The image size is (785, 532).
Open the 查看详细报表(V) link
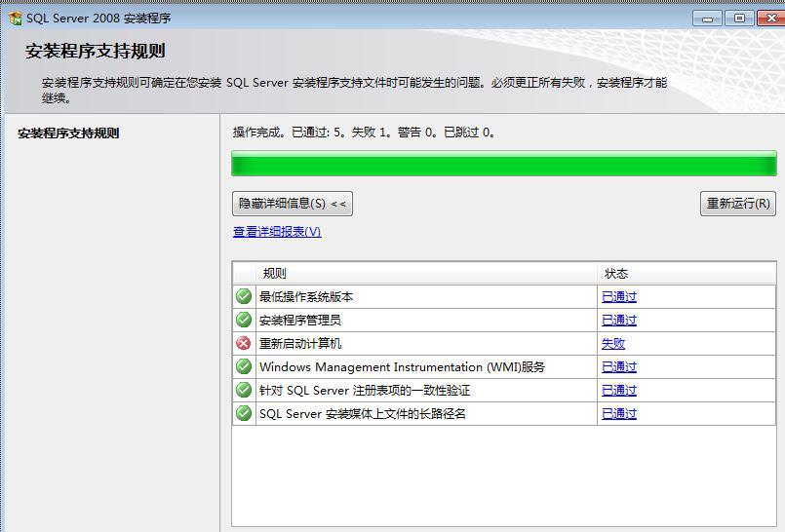click(277, 232)
